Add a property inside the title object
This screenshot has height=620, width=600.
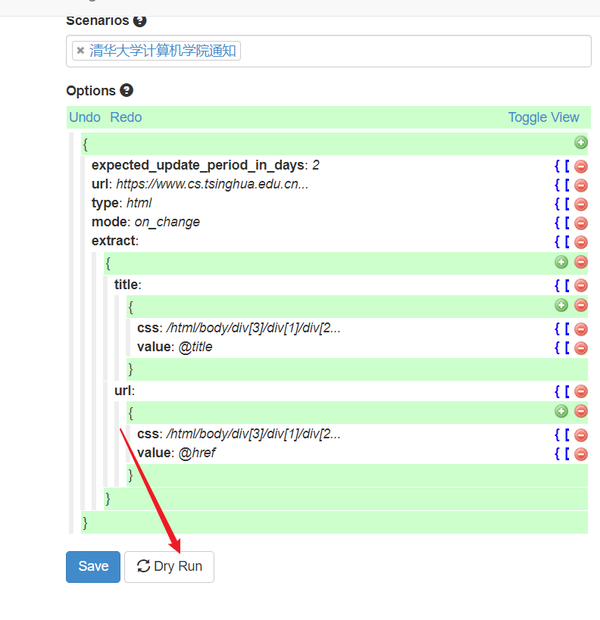tap(561, 305)
